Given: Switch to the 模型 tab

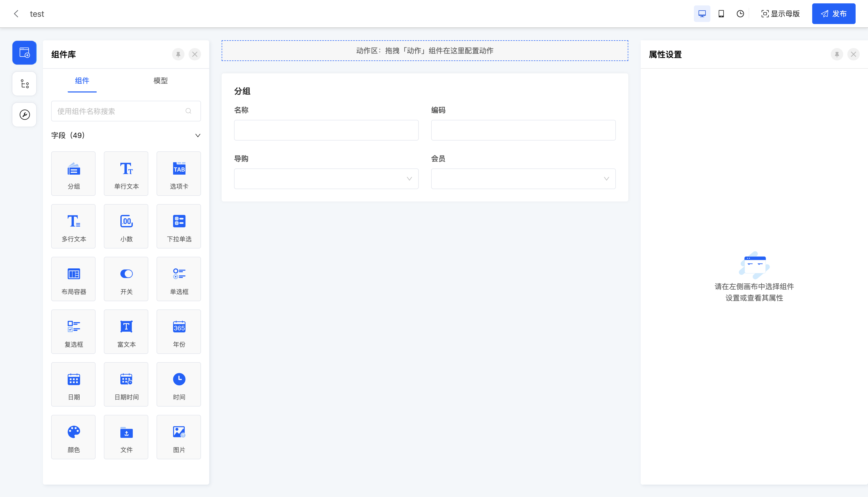Looking at the screenshot, I should 160,81.
